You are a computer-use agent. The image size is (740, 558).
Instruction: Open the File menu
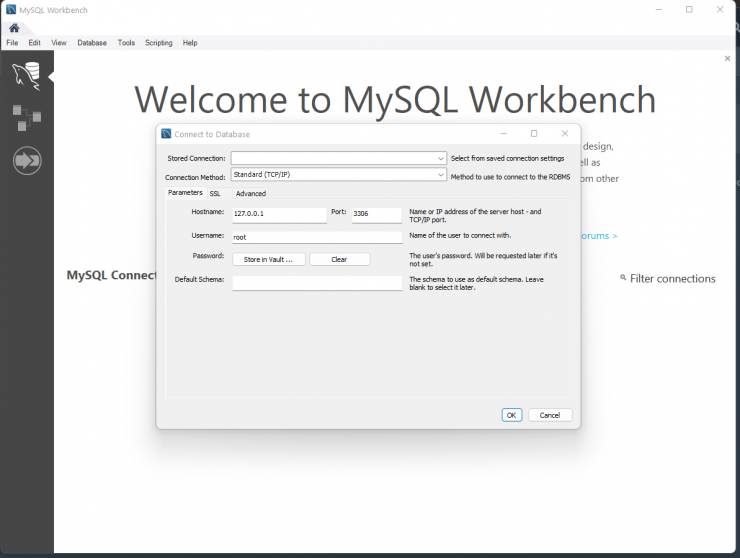pos(12,42)
